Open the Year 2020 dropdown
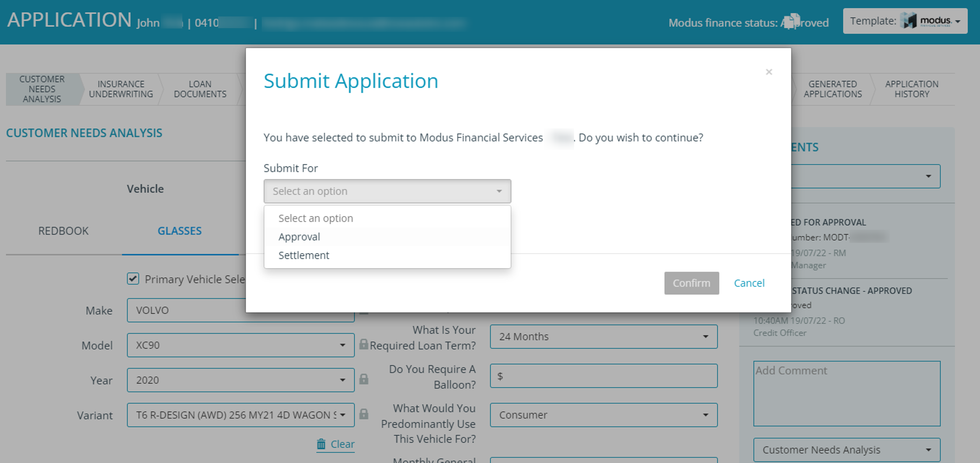This screenshot has height=463, width=980. [x=240, y=380]
